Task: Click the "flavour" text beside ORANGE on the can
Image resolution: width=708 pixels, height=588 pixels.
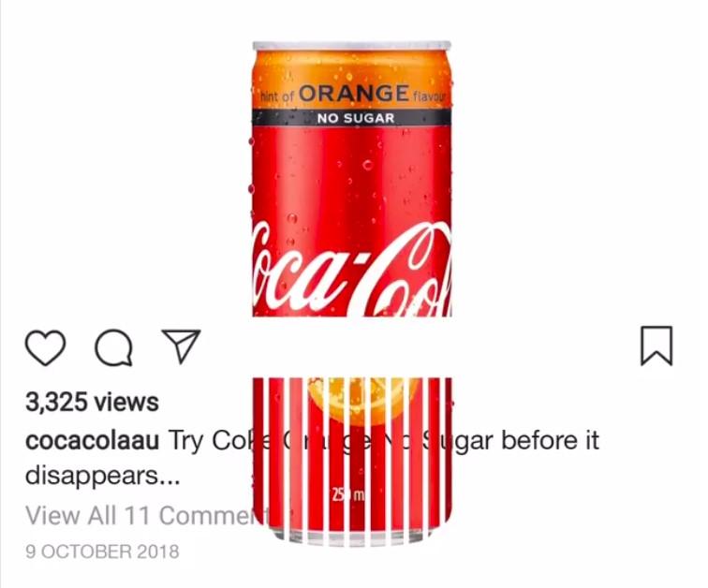Action: 428,96
